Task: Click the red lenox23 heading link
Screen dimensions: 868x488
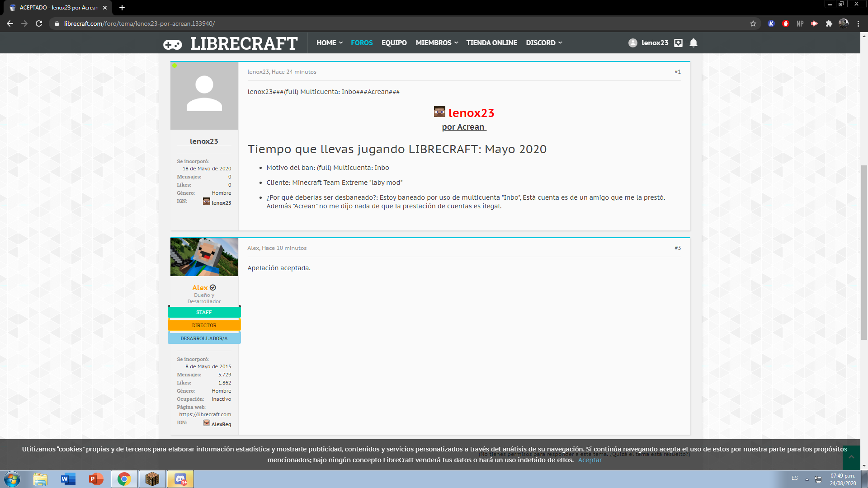Action: (x=471, y=113)
